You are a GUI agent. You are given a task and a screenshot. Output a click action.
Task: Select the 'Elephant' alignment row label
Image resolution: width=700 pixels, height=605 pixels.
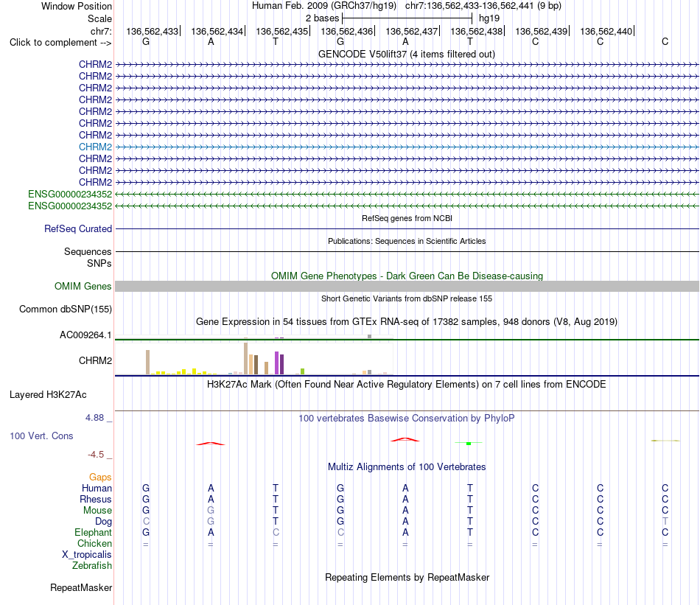click(93, 532)
